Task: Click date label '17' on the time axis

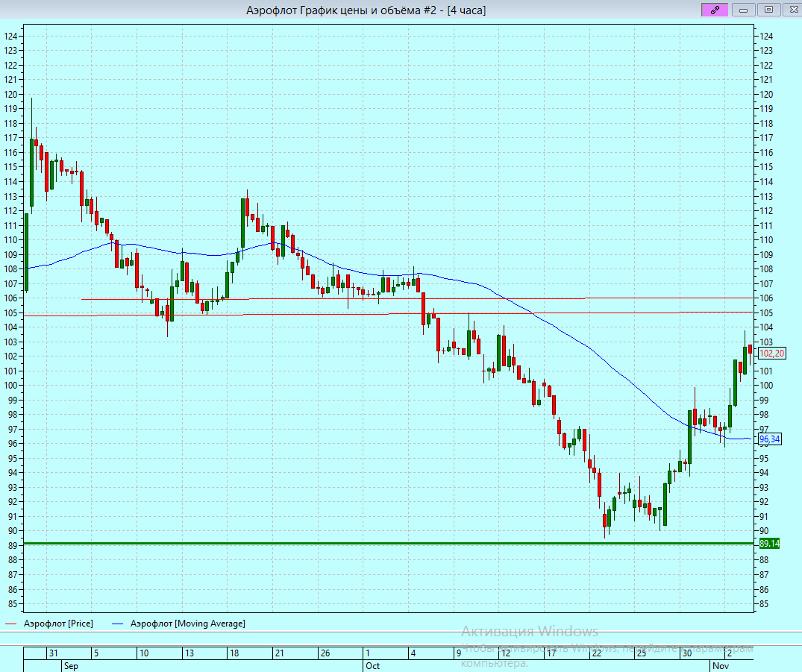Action: [x=551, y=653]
